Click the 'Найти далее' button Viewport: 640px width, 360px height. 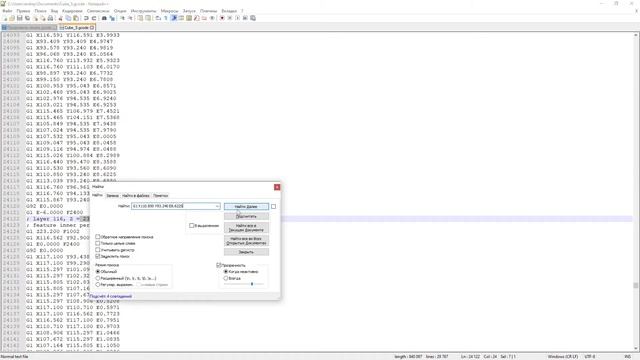(x=246, y=207)
